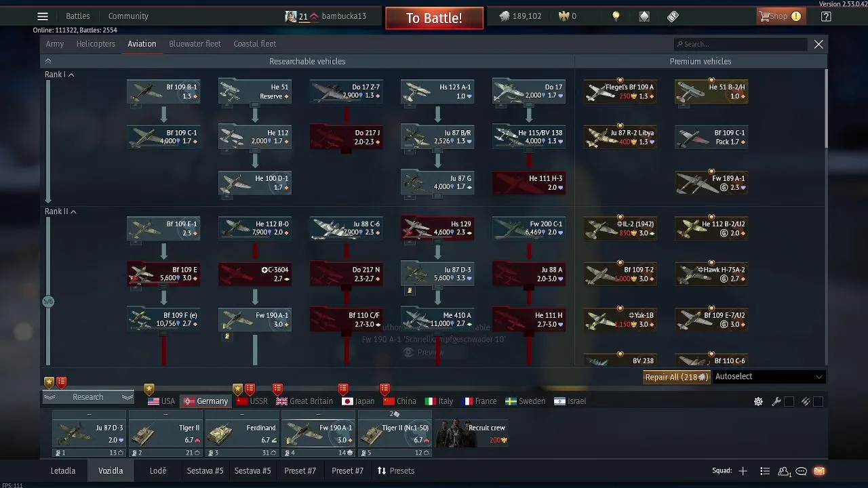The width and height of the screenshot is (868, 488).
Task: Select the Letadla preset tab
Action: (63, 471)
